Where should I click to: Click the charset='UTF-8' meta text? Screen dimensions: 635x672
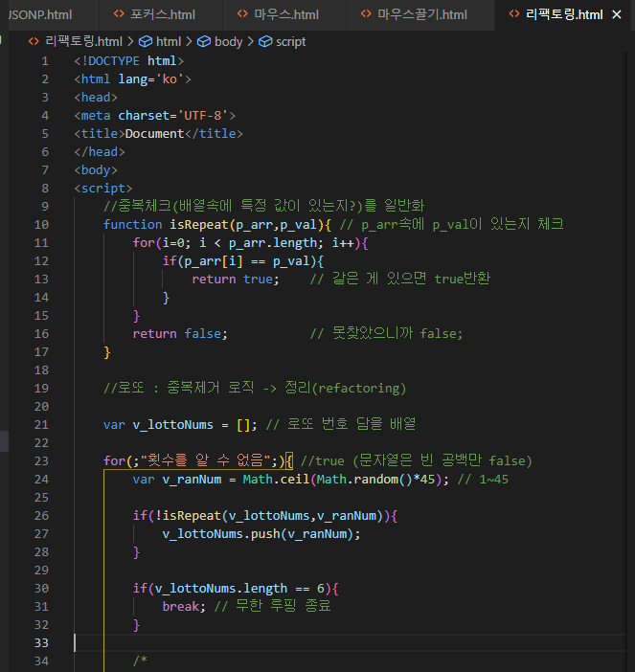pos(173,116)
